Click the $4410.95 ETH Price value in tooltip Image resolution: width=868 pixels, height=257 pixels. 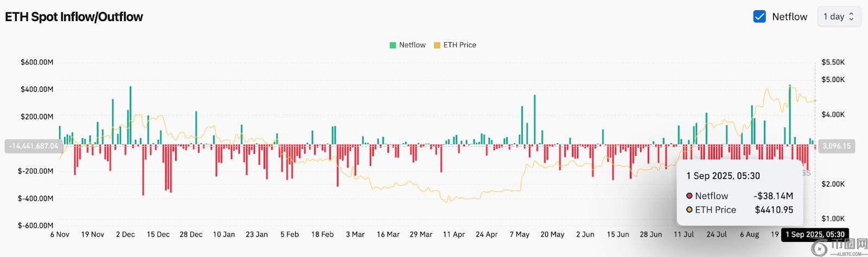(774, 210)
